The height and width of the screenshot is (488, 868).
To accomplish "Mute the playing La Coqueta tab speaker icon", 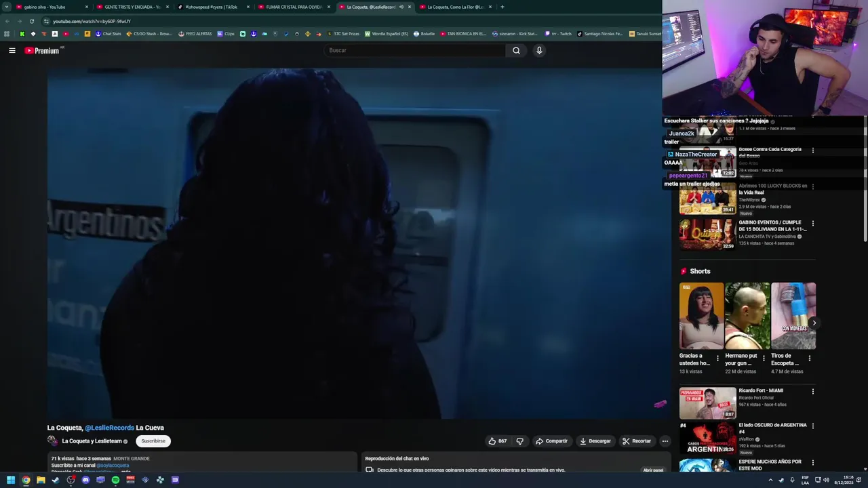I will tap(401, 7).
